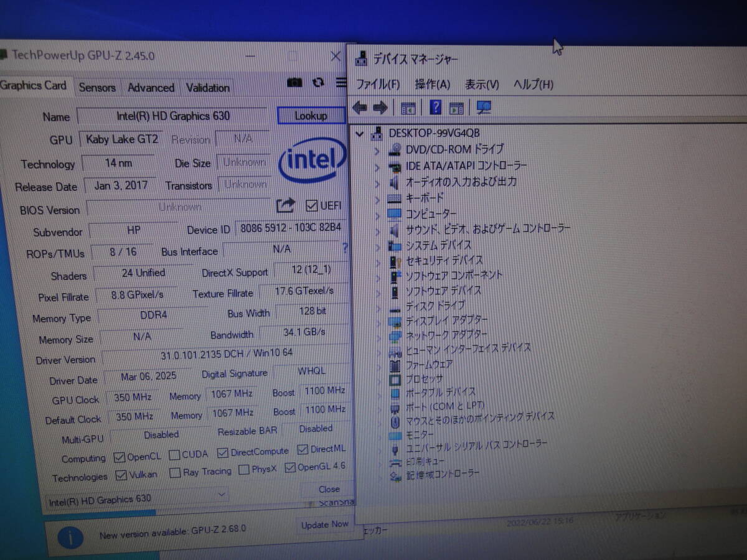Click the back arrow in Device Manager toolbar
The height and width of the screenshot is (560, 747).
coord(360,108)
